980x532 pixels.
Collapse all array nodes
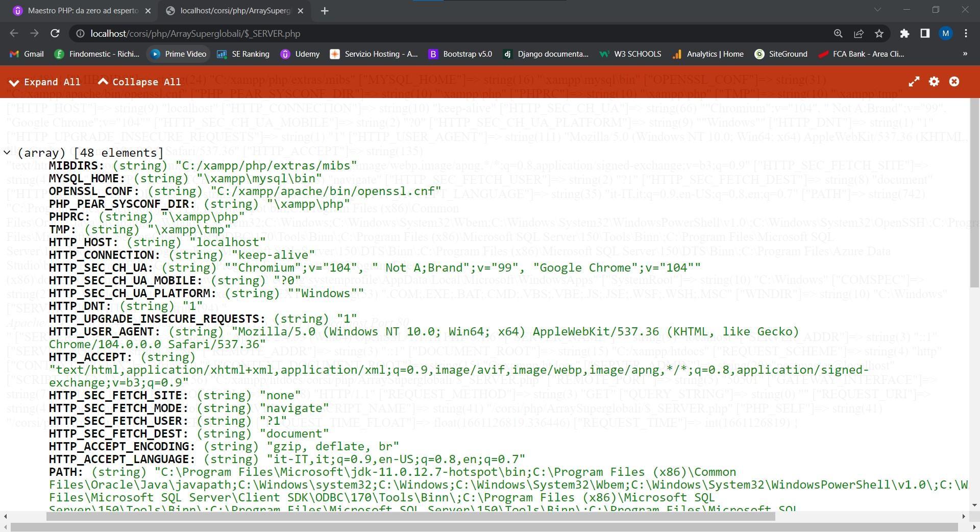tap(139, 82)
